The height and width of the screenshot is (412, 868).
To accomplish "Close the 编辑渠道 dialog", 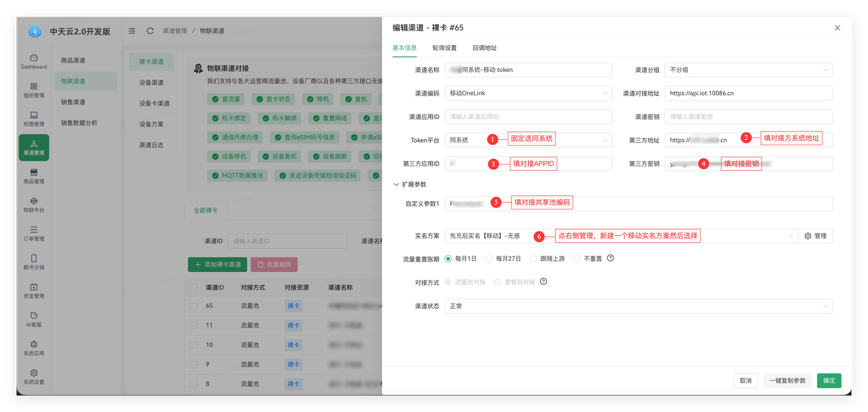I will (x=838, y=28).
